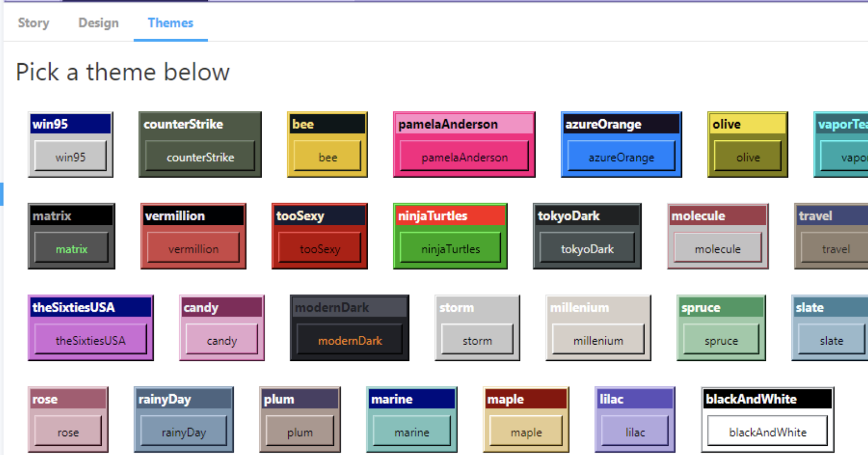Viewport: 868px width, 455px height.
Task: Select the vermillion theme button
Action: click(x=193, y=249)
